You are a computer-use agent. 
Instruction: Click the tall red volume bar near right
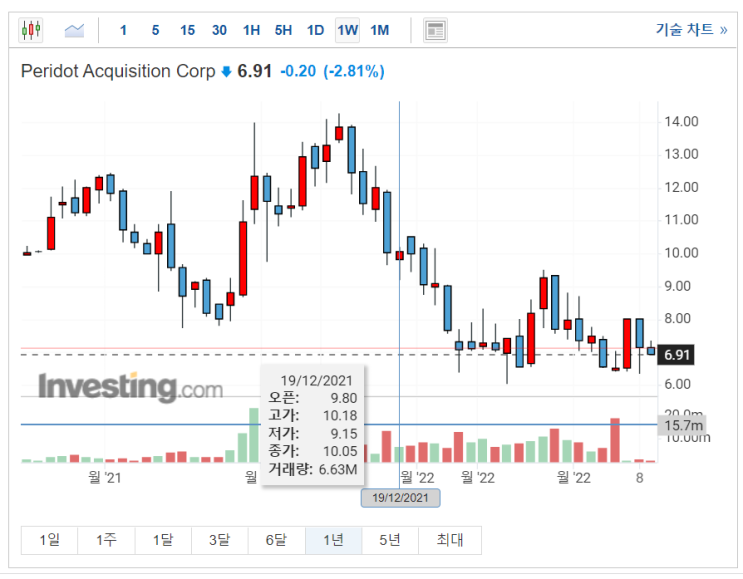pyautogui.click(x=615, y=440)
